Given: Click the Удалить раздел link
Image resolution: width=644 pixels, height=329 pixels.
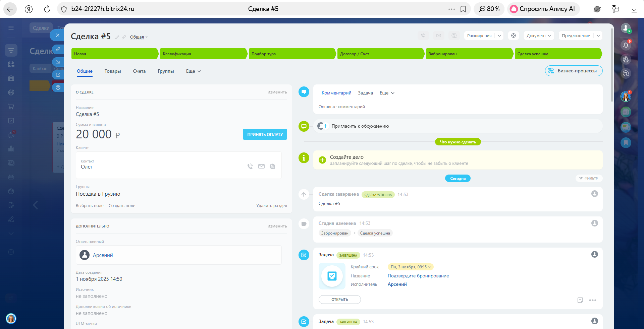Looking at the screenshot, I should coord(272,206).
